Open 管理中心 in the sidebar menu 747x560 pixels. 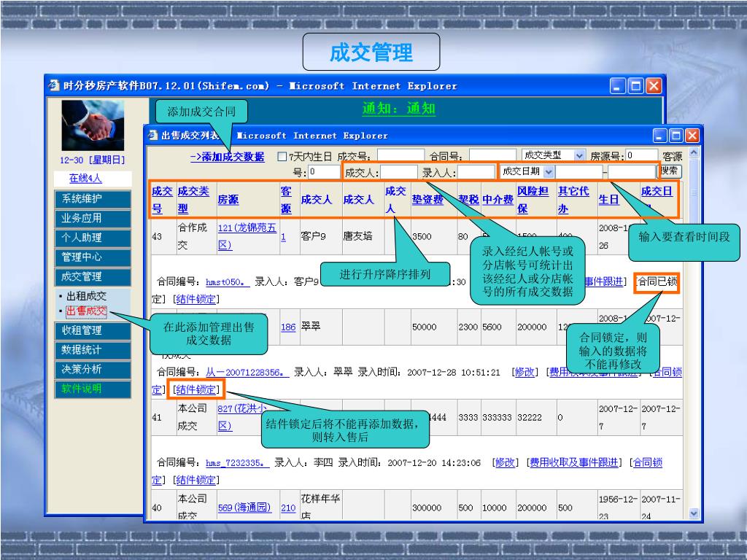[93, 257]
